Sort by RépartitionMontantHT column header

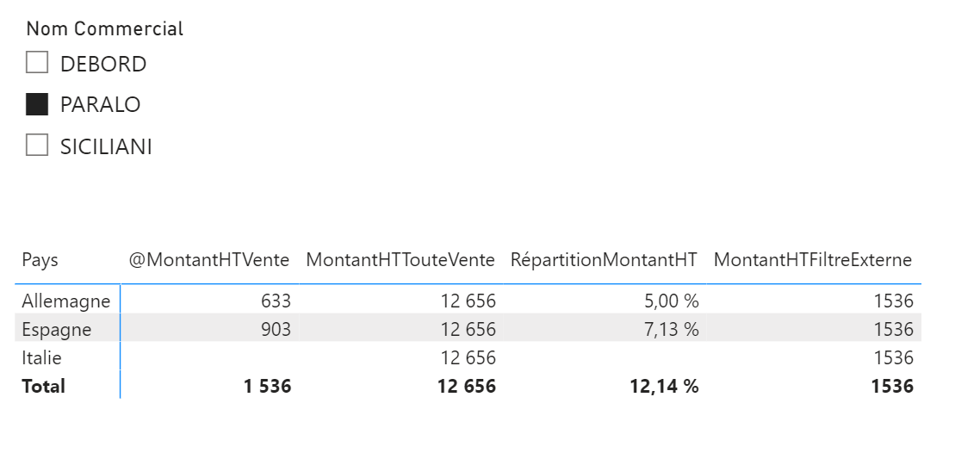(x=604, y=260)
